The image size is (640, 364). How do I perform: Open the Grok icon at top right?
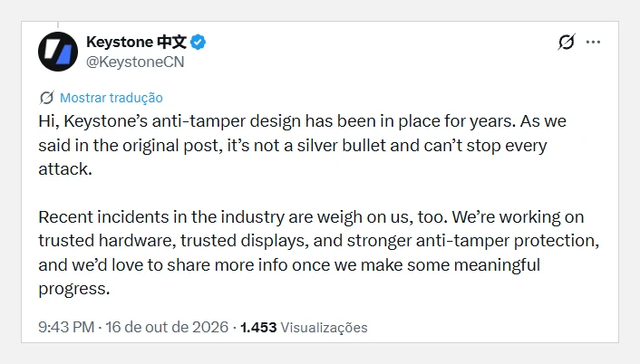tap(567, 42)
